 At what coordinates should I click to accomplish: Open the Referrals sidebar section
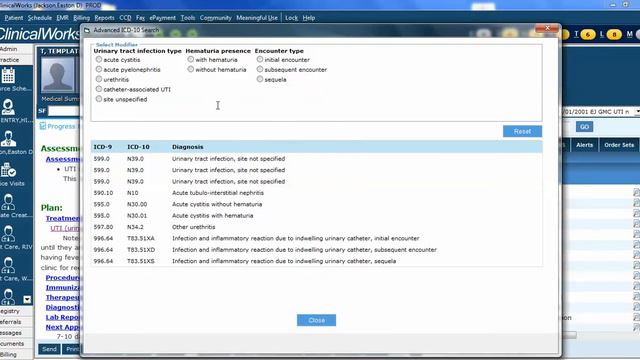[x=16, y=322]
